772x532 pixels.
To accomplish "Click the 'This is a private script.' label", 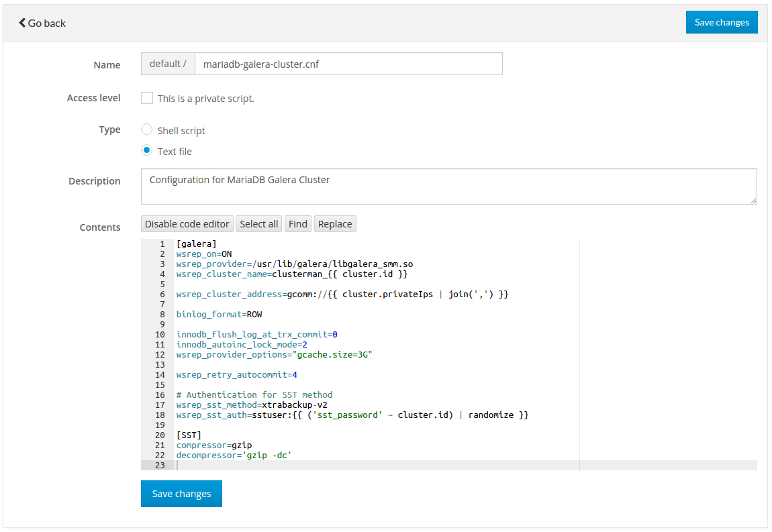I will pyautogui.click(x=206, y=99).
